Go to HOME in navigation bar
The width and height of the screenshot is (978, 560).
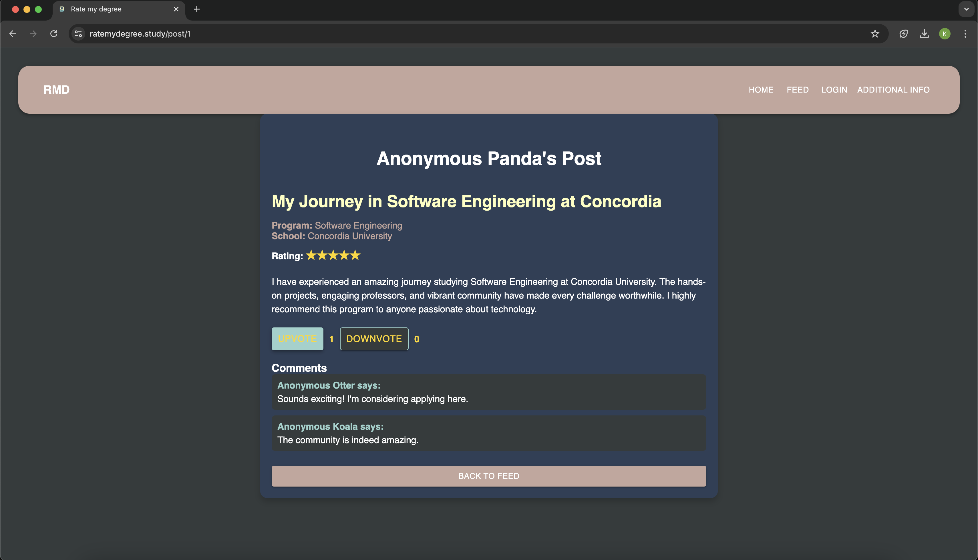click(761, 90)
